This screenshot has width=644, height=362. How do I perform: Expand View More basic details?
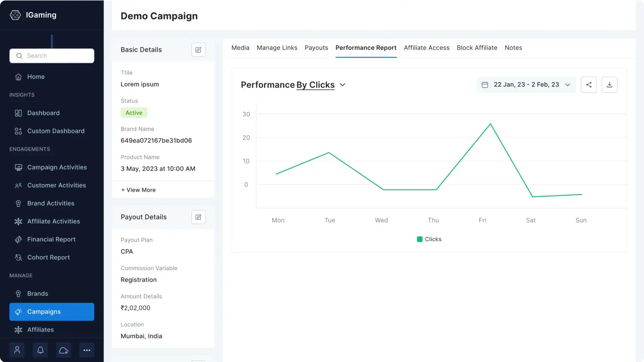click(x=138, y=190)
